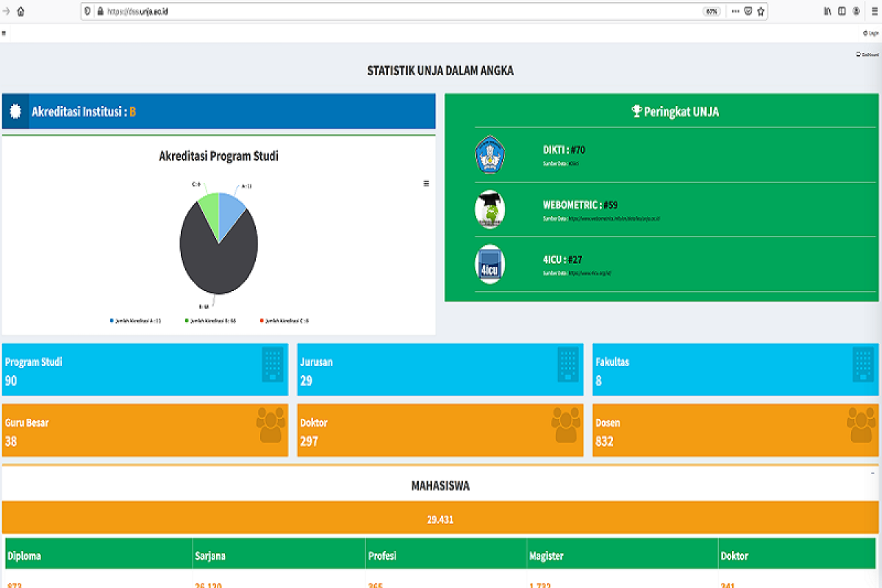Bookmark this page with the star icon

coord(761,11)
